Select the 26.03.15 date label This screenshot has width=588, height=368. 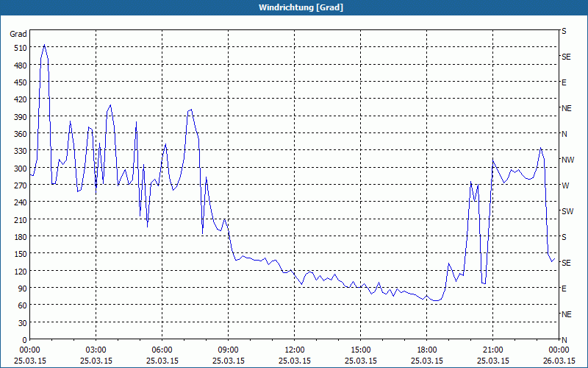click(x=559, y=361)
